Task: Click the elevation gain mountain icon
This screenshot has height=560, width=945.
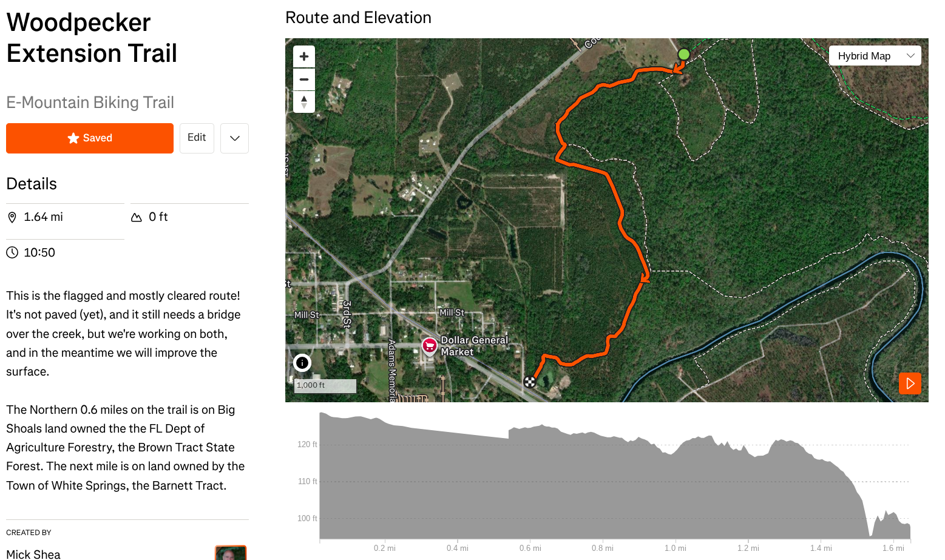Action: (x=137, y=217)
